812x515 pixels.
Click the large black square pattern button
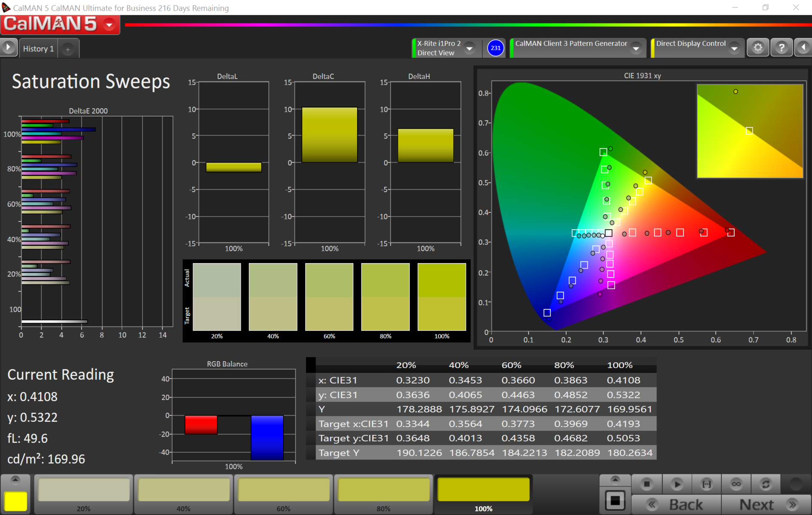pos(615,500)
